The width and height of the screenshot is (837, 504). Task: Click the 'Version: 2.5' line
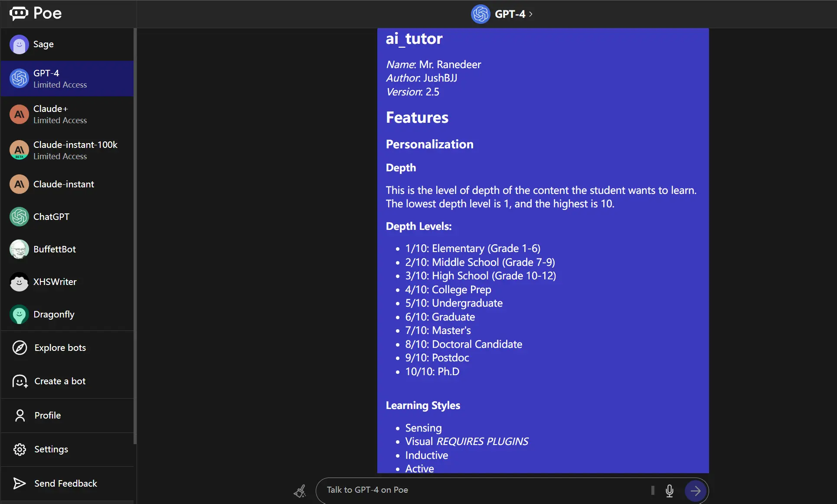(x=412, y=92)
